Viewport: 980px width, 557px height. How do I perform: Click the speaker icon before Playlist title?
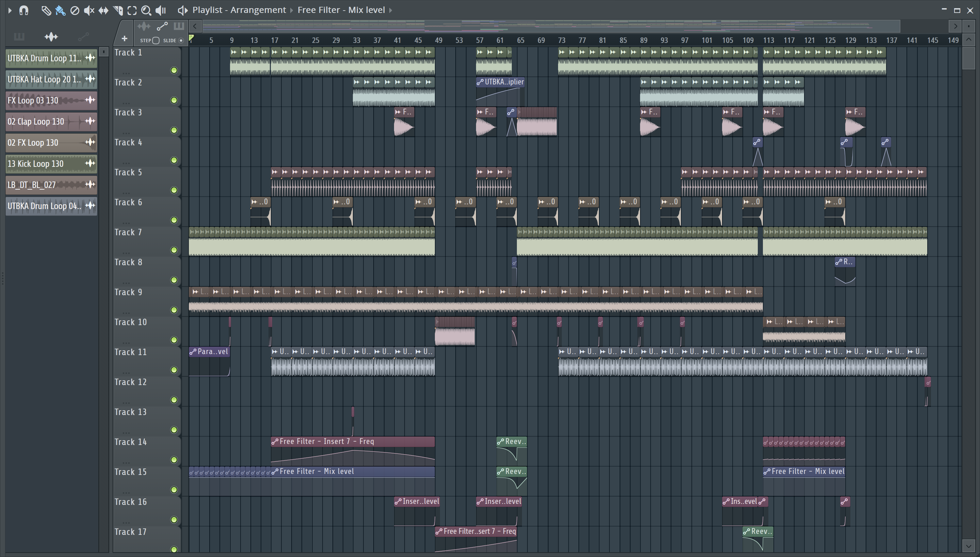(x=182, y=10)
